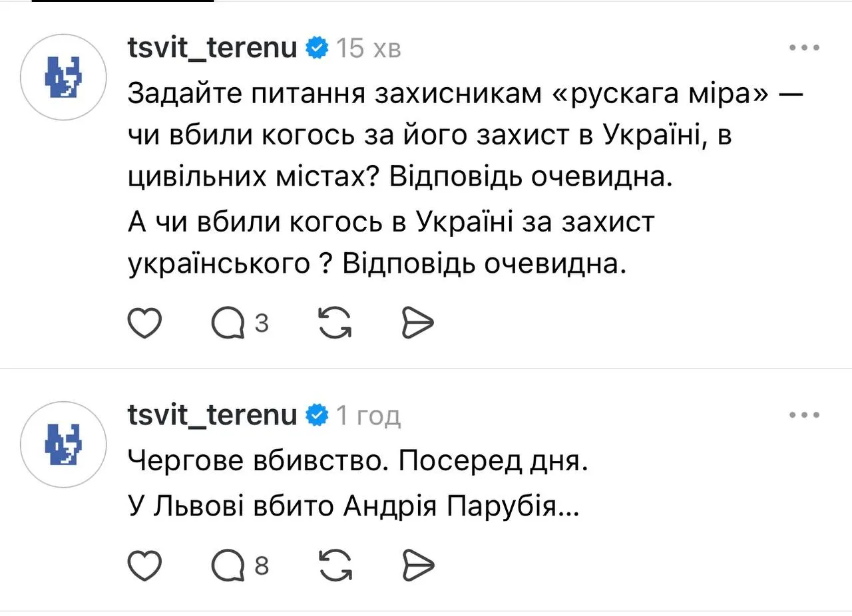Open options menu for the second post
The image size is (852, 616).
803,414
